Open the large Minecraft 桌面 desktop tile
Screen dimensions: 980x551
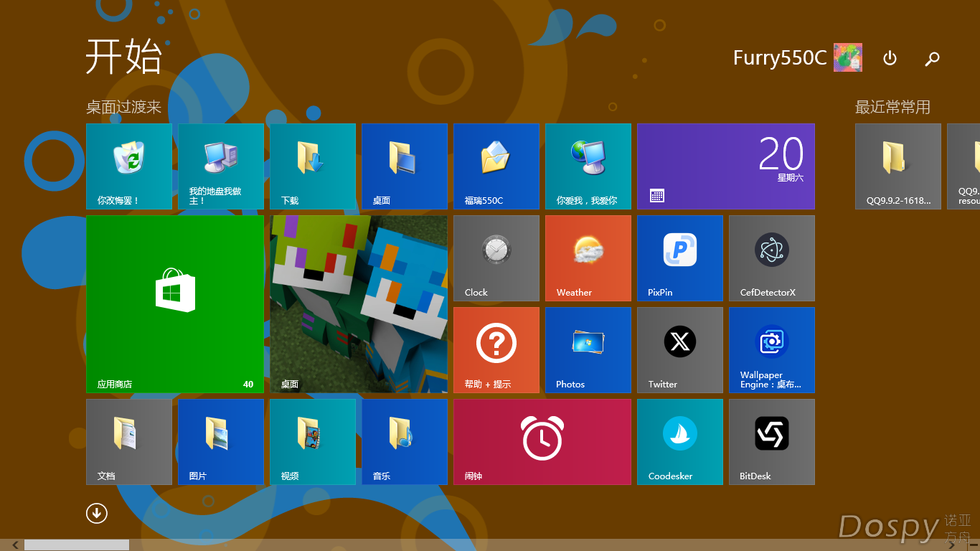pos(359,304)
